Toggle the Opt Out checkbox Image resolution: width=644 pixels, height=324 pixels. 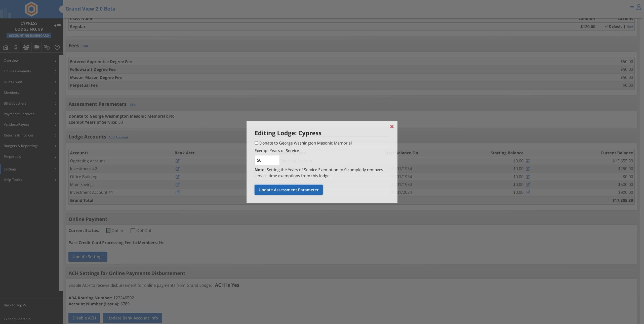[x=133, y=230]
